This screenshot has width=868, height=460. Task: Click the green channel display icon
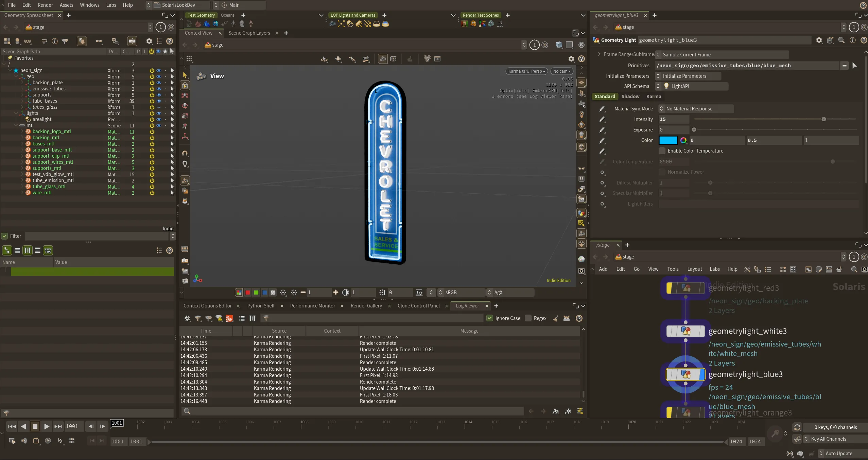tap(256, 293)
